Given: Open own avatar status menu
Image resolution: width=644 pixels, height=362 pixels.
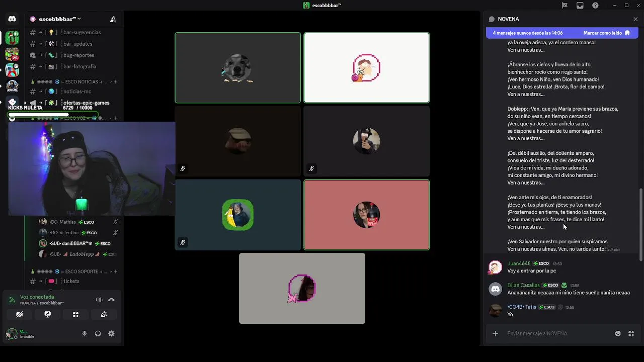Looking at the screenshot, I should (x=12, y=334).
